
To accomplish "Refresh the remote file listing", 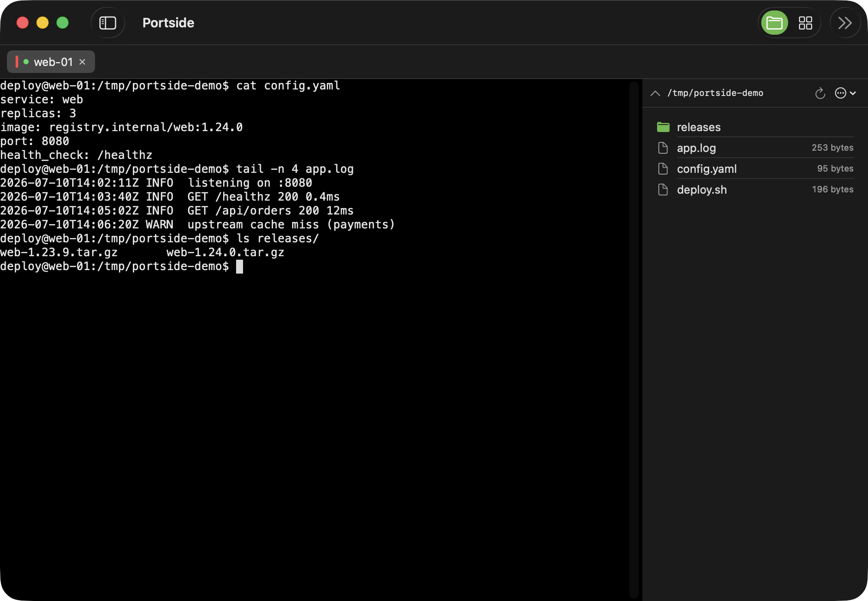I will coord(820,93).
